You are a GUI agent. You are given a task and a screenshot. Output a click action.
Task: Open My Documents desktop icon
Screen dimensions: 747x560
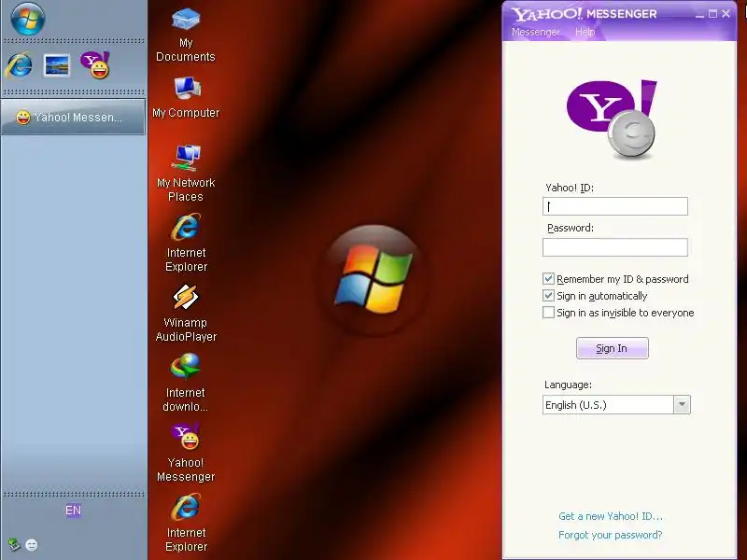coord(186,35)
